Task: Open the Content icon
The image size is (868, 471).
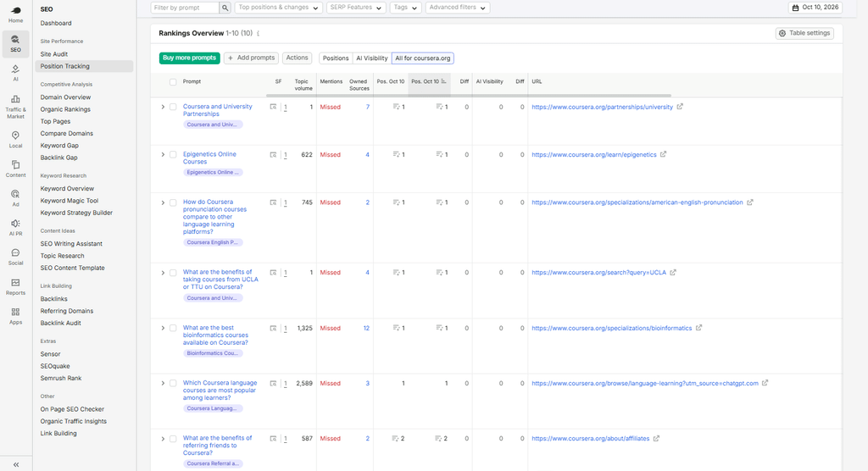Action: coord(15,169)
